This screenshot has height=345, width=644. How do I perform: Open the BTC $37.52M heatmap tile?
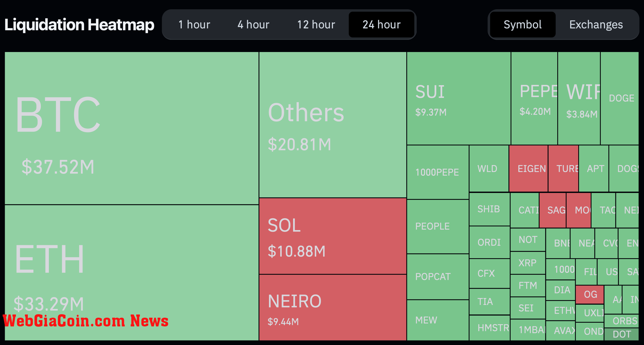[132, 128]
